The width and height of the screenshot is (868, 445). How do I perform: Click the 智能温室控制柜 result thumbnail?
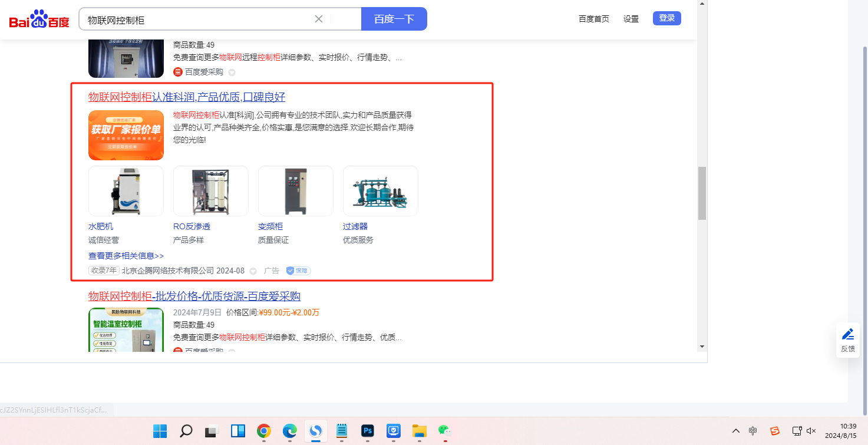point(126,329)
